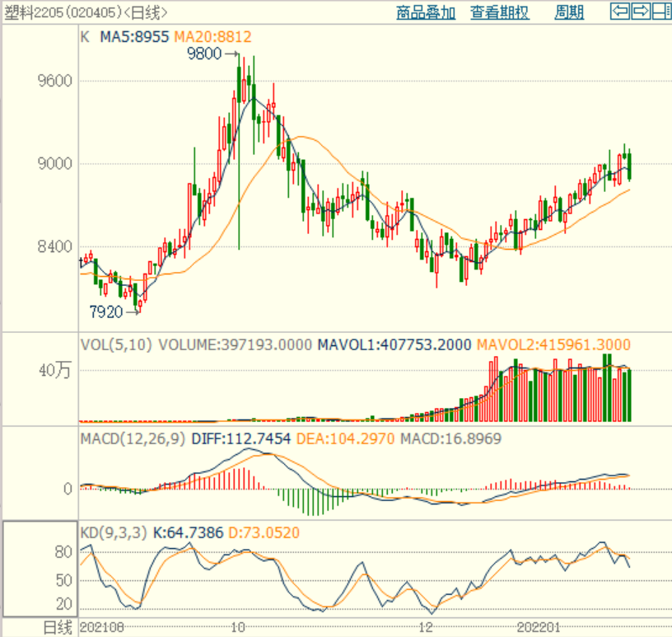Click the MA5:8955 moving average label

pyautogui.click(x=134, y=37)
